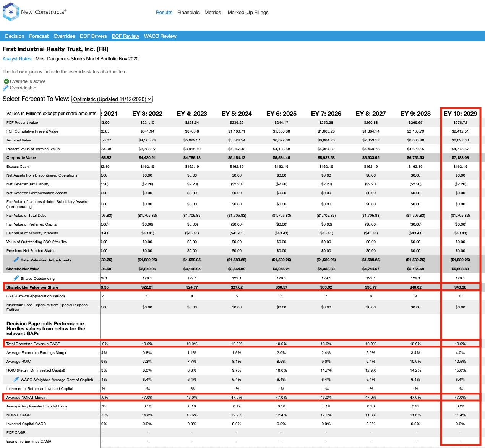
Task: Click the 'Total Operating Revenue CAGR' row label
Action: (33, 344)
